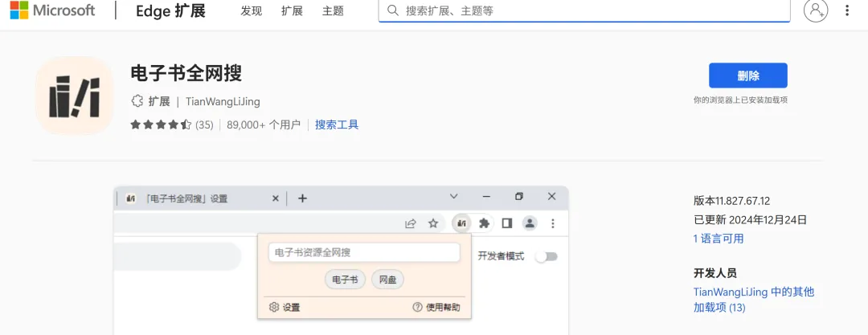Click the search extensions input field
The height and width of the screenshot is (335, 868).
click(x=584, y=10)
